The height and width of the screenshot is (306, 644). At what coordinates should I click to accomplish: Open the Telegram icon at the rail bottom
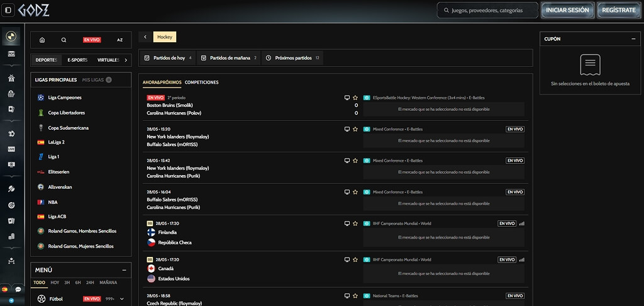11,301
